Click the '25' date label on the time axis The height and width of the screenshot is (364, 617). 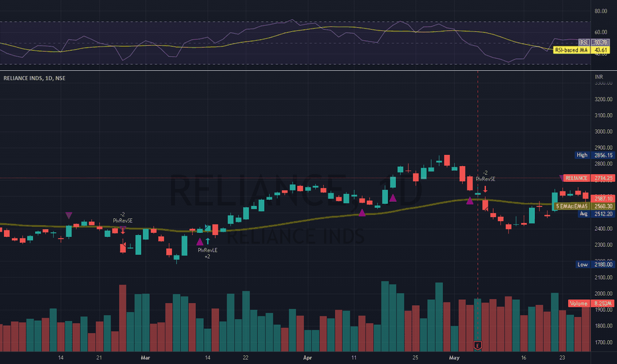[x=415, y=357]
